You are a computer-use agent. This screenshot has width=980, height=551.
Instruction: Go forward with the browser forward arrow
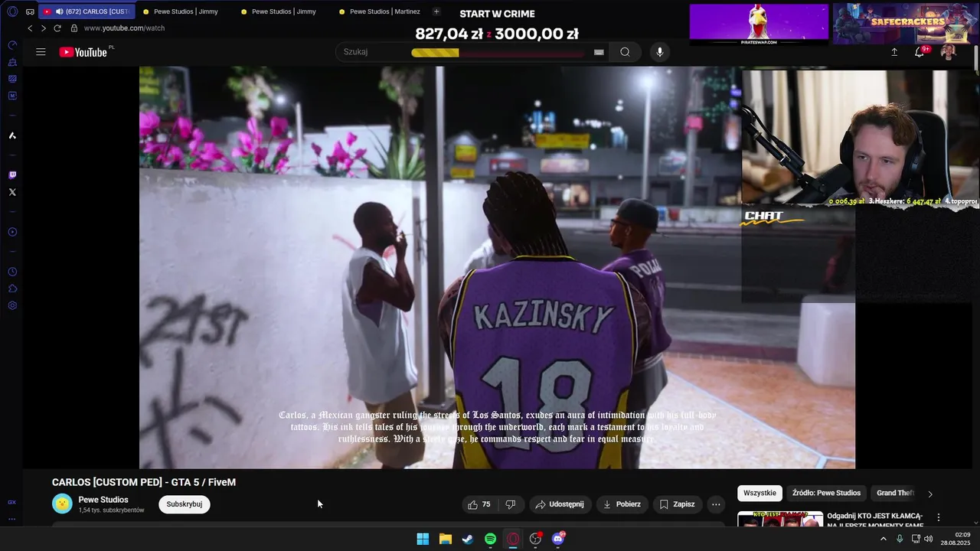click(x=43, y=28)
